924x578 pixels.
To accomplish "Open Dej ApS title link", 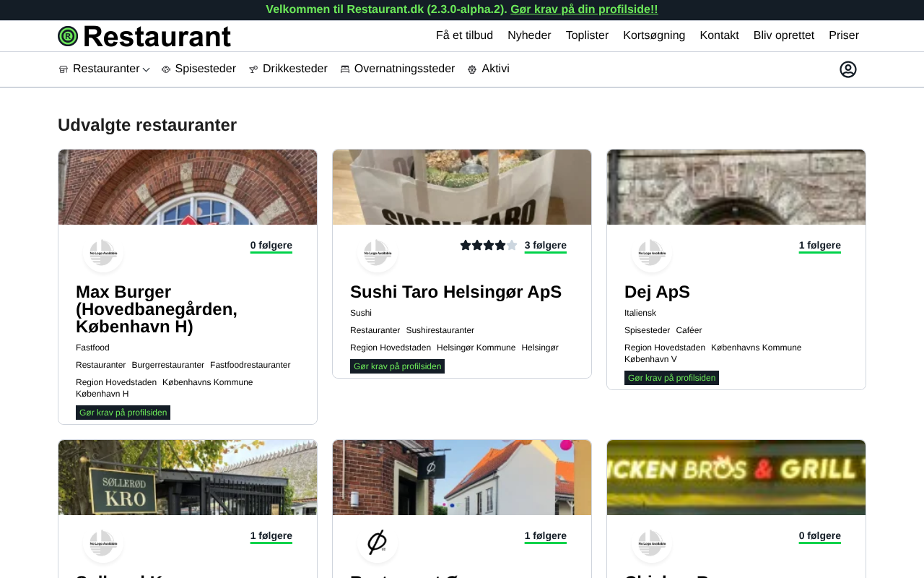I will [x=657, y=292].
